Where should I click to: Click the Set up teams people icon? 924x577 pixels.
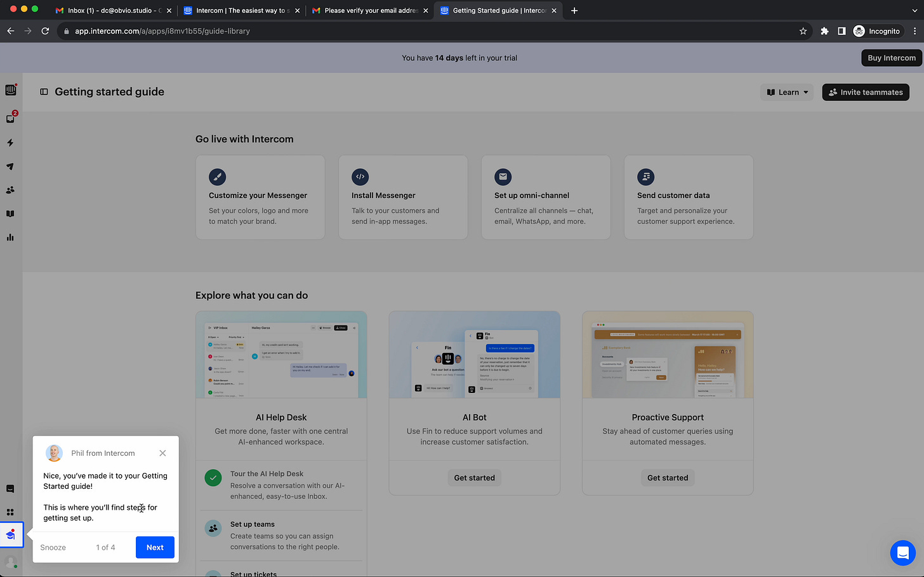[x=213, y=528]
